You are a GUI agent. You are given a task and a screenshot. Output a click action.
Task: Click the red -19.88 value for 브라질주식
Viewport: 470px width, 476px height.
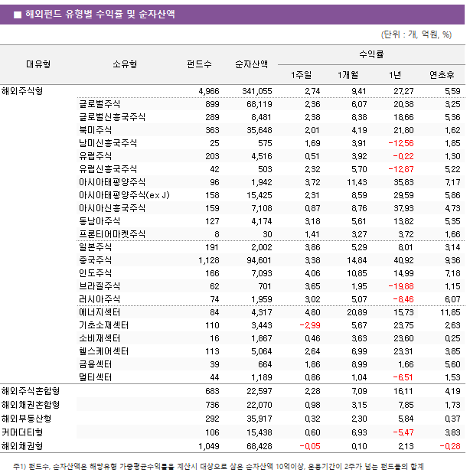[x=401, y=286]
